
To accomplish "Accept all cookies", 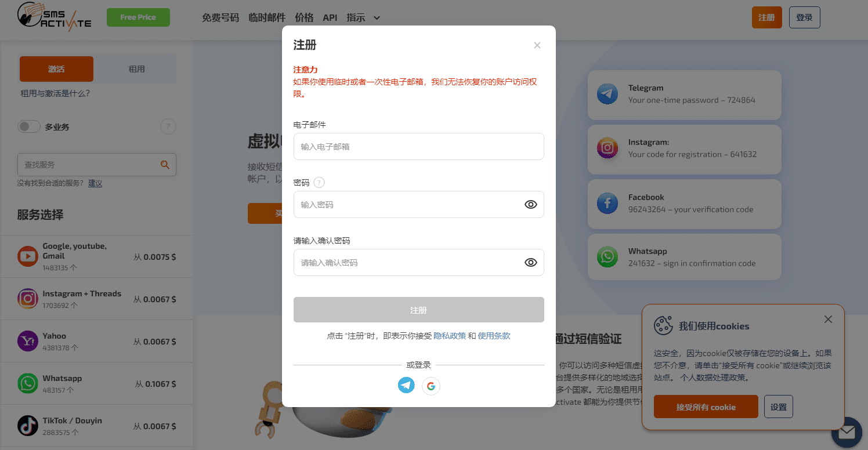I will 706,407.
